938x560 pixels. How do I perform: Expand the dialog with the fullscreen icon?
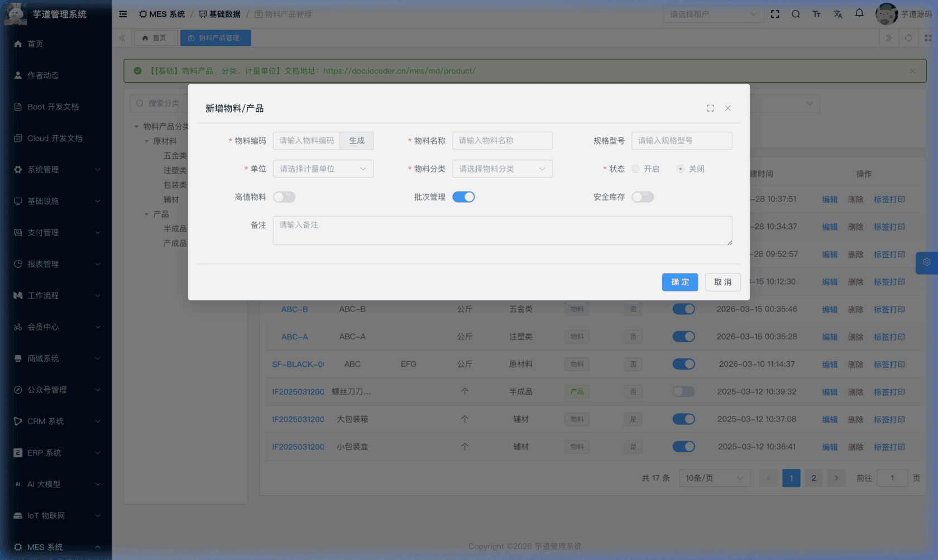click(x=710, y=108)
